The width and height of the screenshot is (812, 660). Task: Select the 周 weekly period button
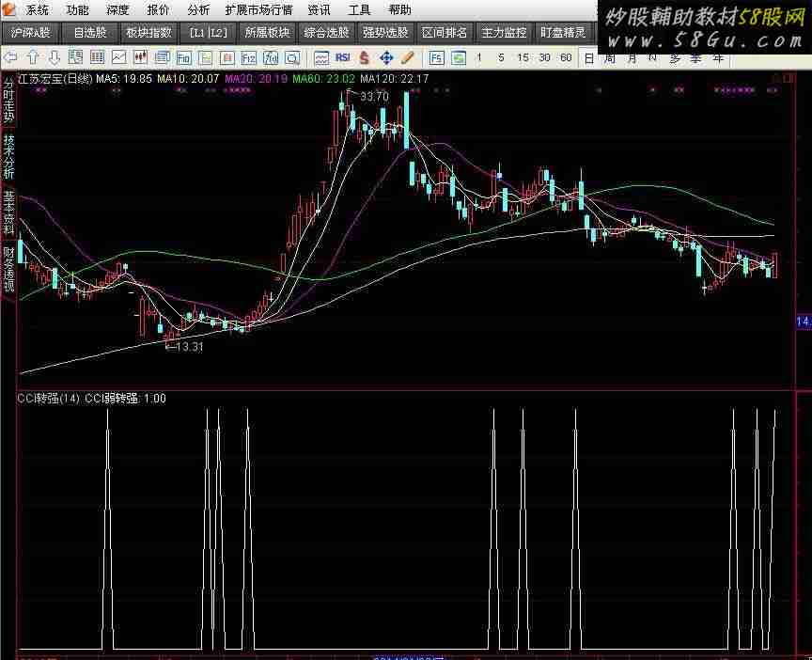coord(610,58)
